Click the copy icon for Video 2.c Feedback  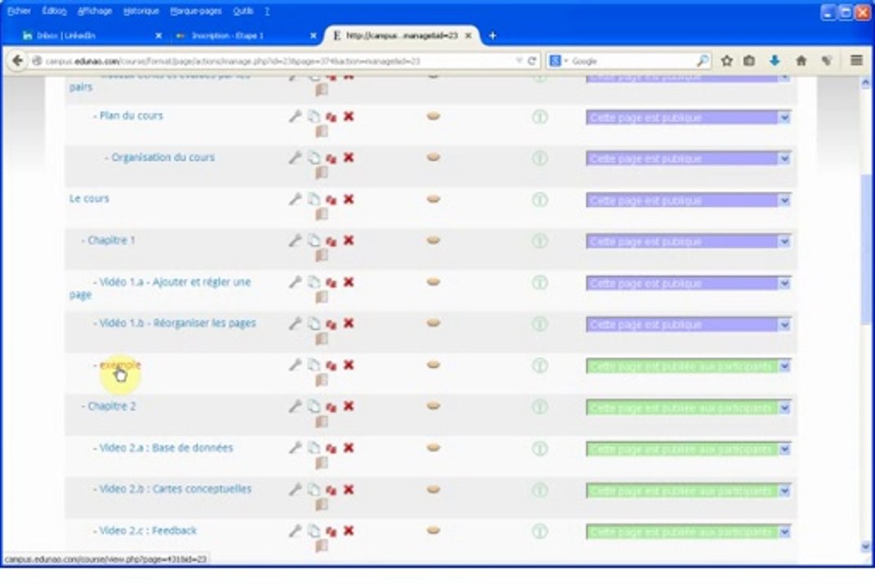[315, 531]
